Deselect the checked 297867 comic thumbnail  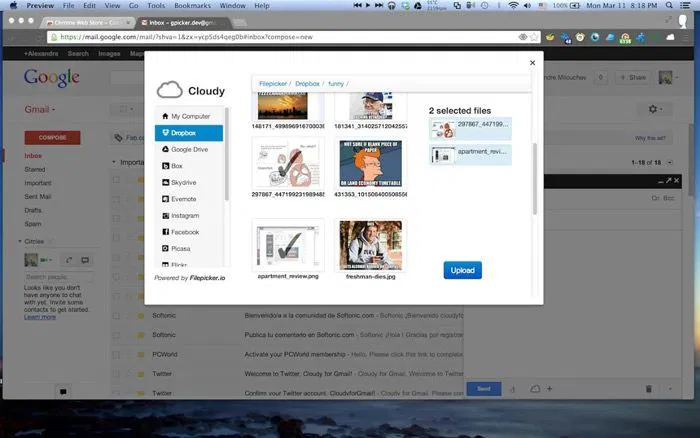click(x=288, y=163)
